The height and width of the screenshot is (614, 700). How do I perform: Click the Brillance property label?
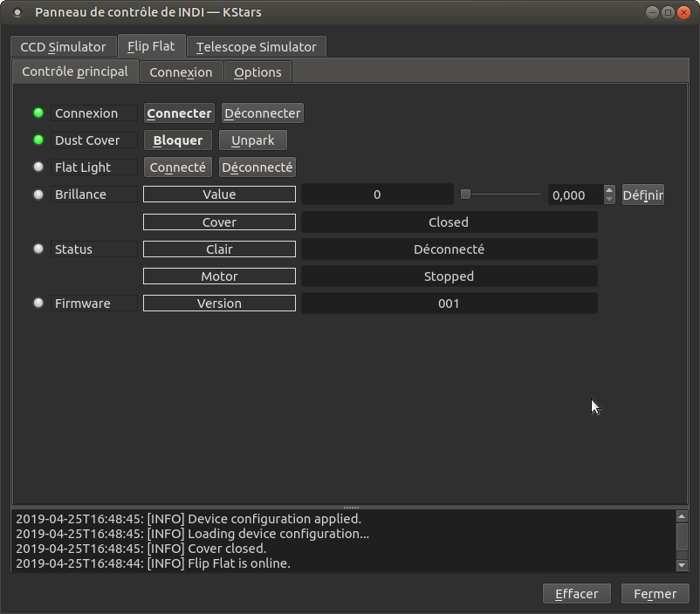pos(94,194)
